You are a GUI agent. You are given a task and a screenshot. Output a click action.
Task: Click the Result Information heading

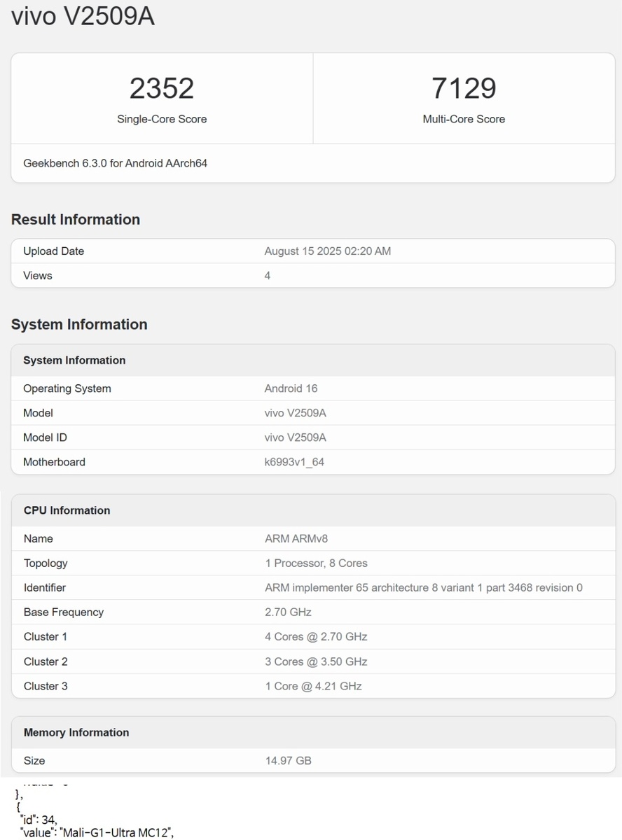coord(76,219)
